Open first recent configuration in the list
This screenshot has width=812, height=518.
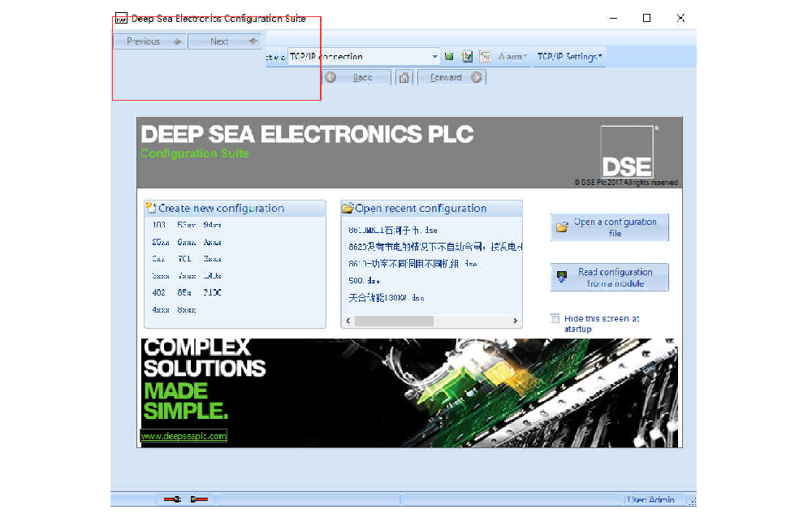tap(392, 230)
